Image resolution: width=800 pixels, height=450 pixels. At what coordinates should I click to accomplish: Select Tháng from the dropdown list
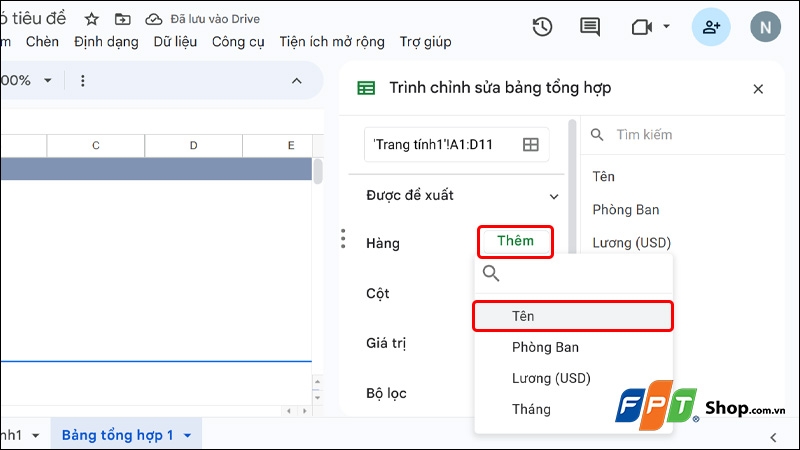point(573,409)
